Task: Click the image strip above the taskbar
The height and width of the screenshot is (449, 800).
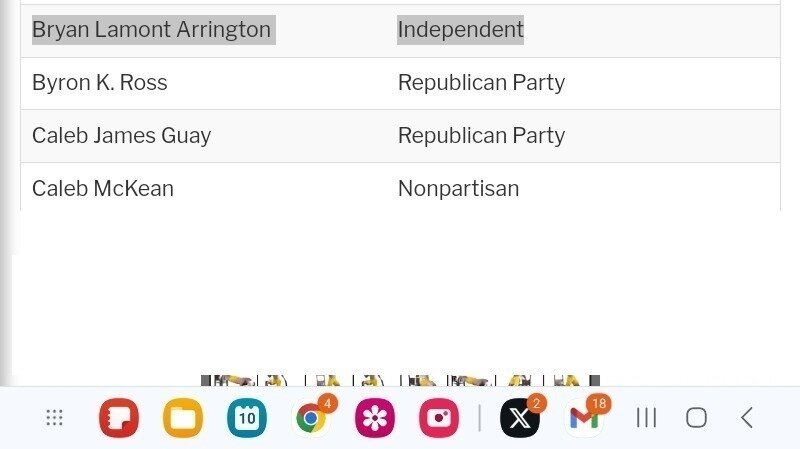Action: coord(401,381)
